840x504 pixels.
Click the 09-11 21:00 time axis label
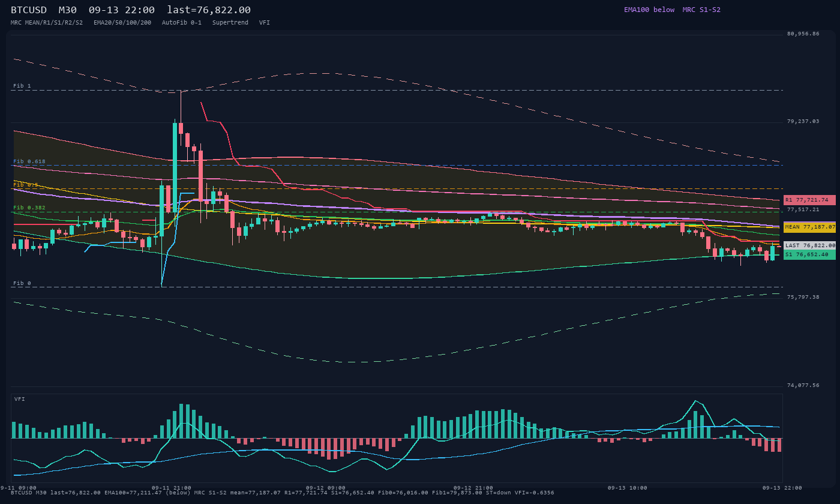tap(172, 488)
